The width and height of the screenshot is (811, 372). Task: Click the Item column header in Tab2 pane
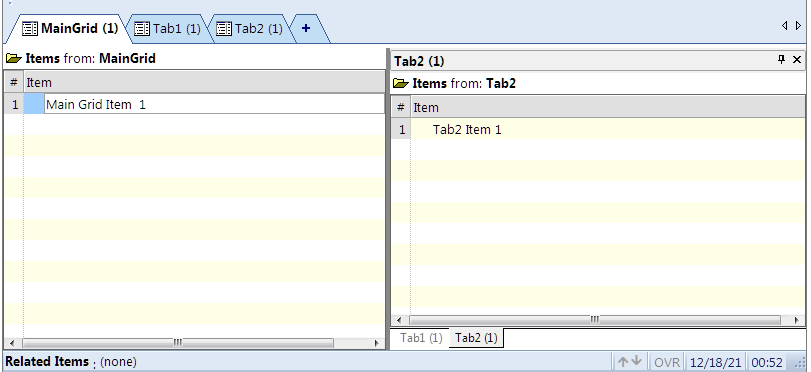pyautogui.click(x=608, y=108)
